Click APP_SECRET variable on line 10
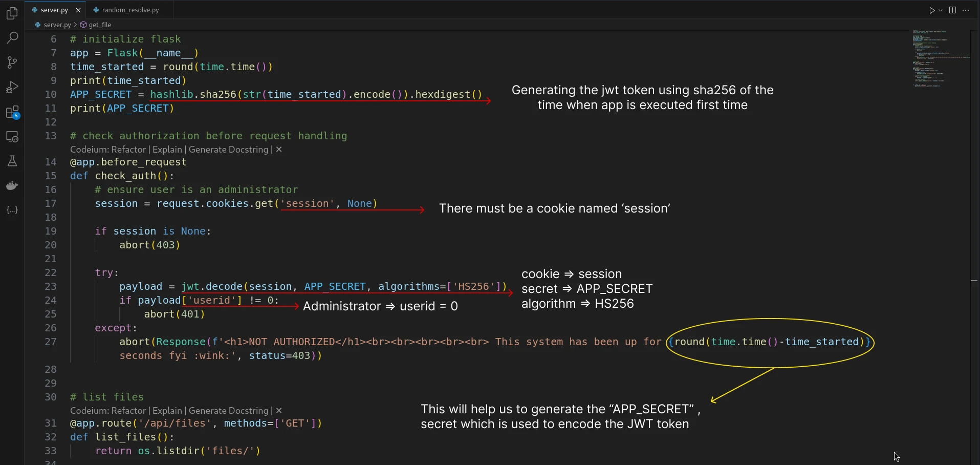Viewport: 980px width, 465px height. coord(101,94)
